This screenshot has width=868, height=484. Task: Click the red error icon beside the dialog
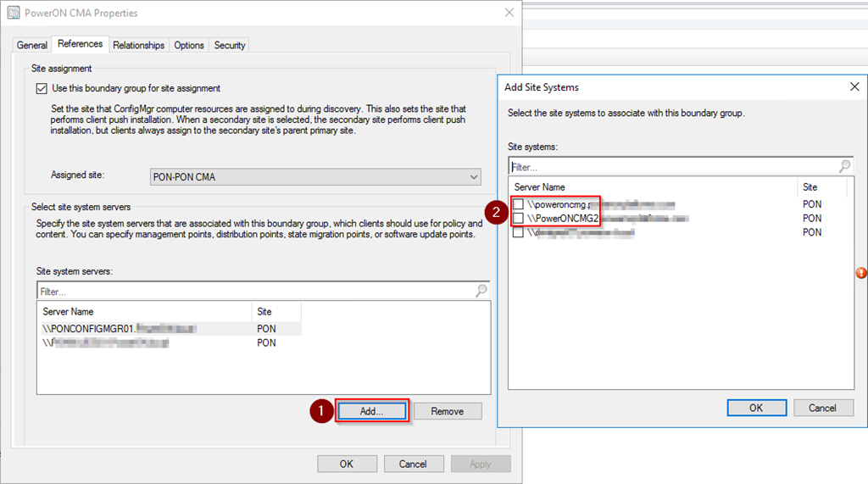point(861,273)
